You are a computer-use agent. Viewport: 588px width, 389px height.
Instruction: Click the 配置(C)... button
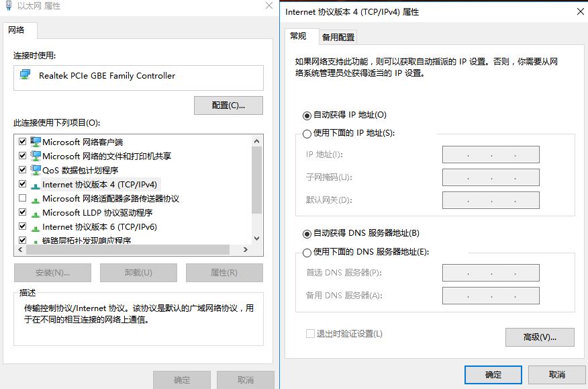[x=228, y=105]
